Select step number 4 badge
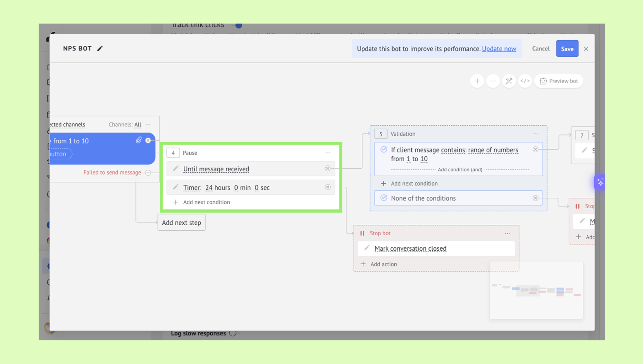The image size is (643, 364). 173,153
